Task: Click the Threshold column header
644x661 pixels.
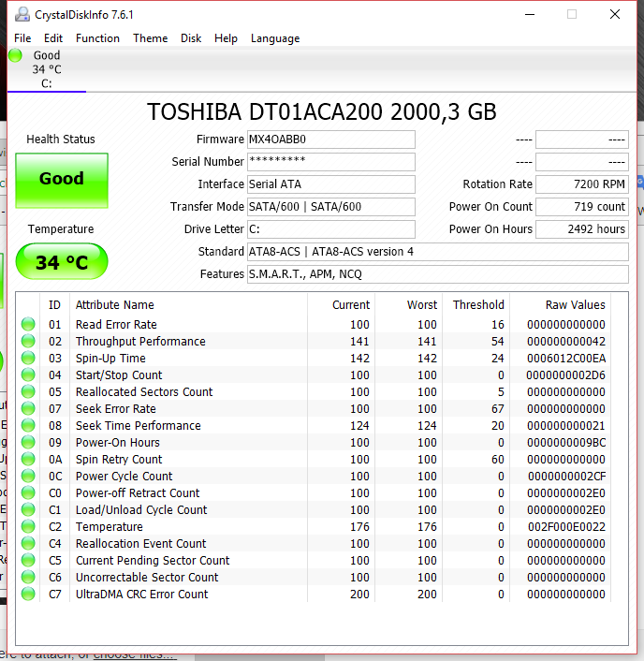Action: 478,305
